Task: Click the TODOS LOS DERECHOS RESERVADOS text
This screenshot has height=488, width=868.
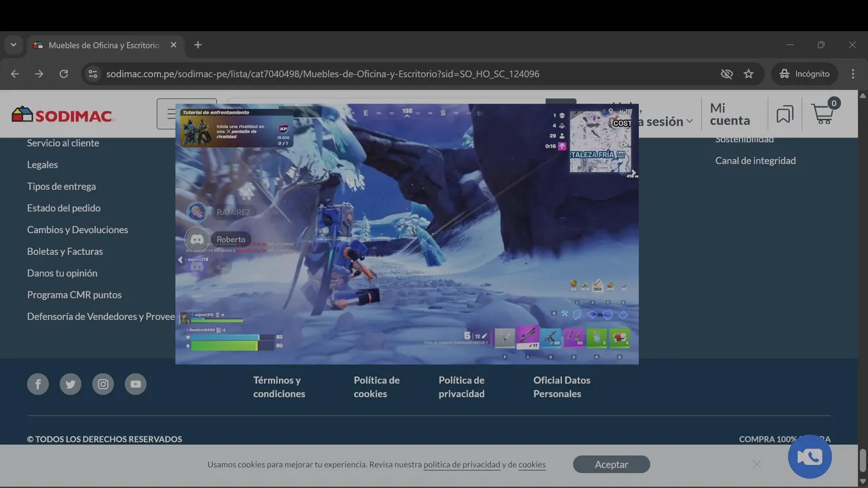Action: click(104, 439)
